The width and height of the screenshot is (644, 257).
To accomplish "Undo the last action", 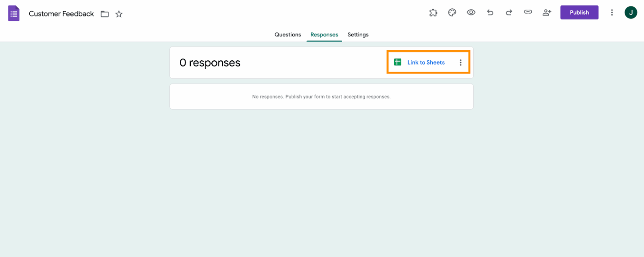I will [490, 13].
